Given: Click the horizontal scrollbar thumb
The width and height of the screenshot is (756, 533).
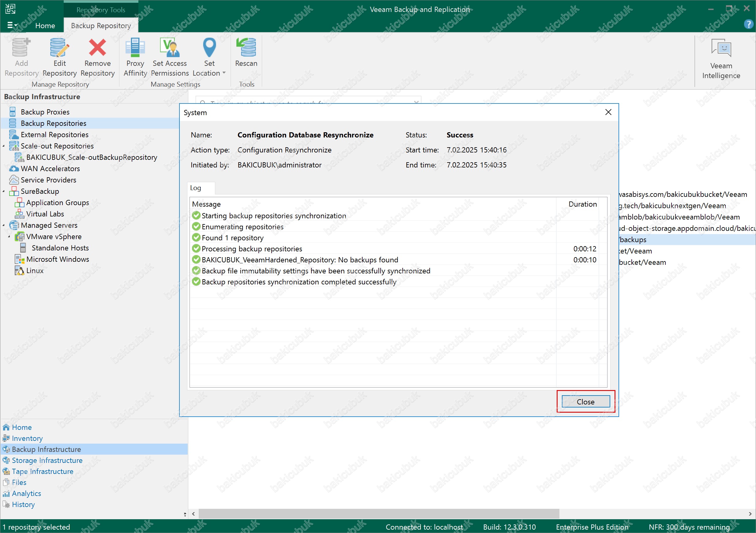Looking at the screenshot, I should point(379,514).
